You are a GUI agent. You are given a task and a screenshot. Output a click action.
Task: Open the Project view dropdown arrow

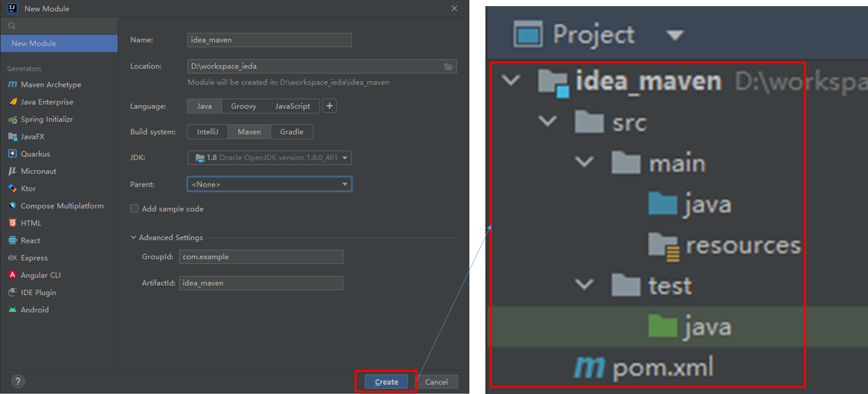[x=675, y=35]
